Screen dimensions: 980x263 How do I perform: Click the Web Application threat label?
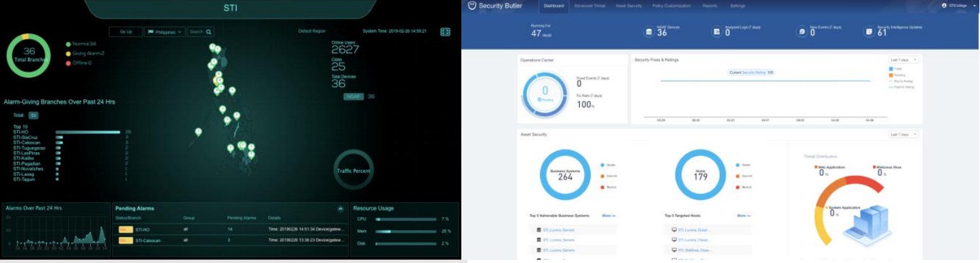(831, 167)
